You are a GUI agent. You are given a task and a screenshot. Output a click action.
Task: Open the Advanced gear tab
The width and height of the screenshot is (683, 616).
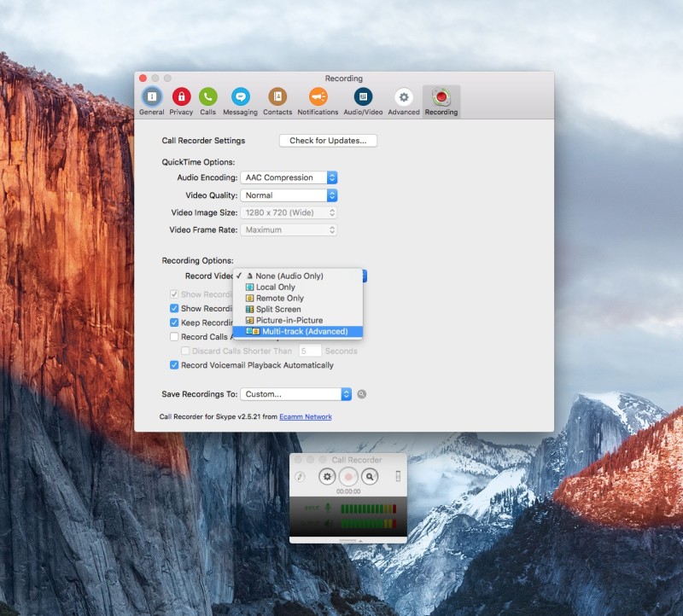pyautogui.click(x=404, y=101)
